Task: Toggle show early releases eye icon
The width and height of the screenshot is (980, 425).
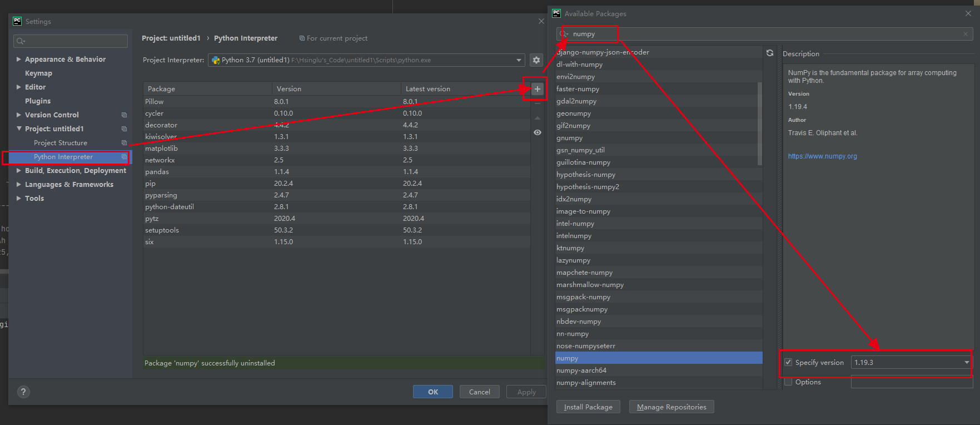Action: pyautogui.click(x=537, y=132)
